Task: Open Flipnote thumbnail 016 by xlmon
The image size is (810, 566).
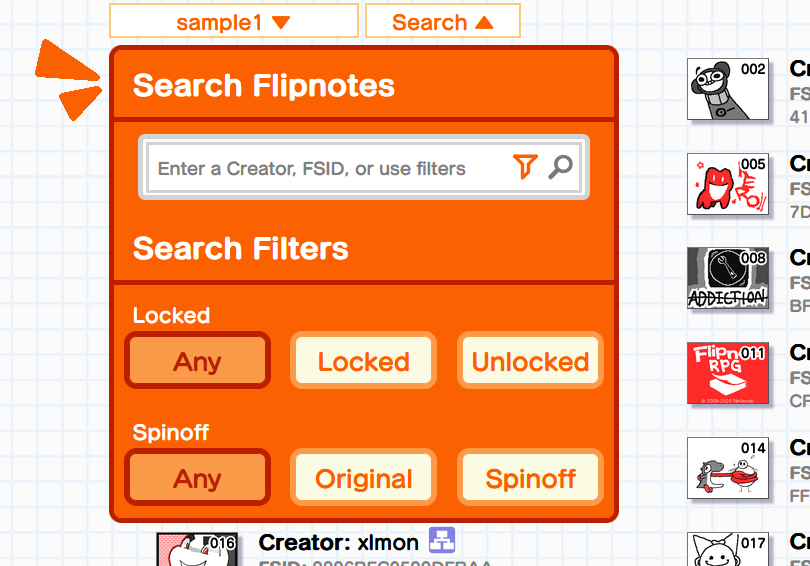Action: coord(197,549)
